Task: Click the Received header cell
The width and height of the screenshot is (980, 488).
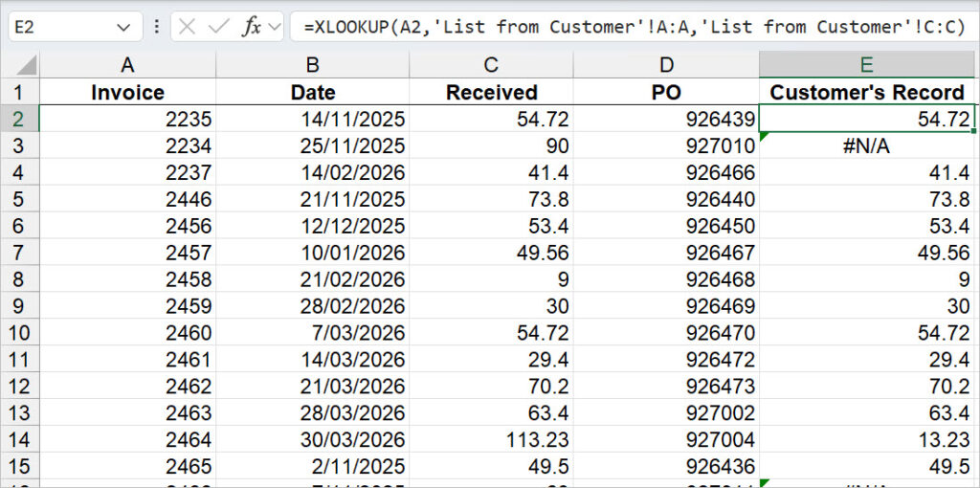Action: (x=491, y=92)
